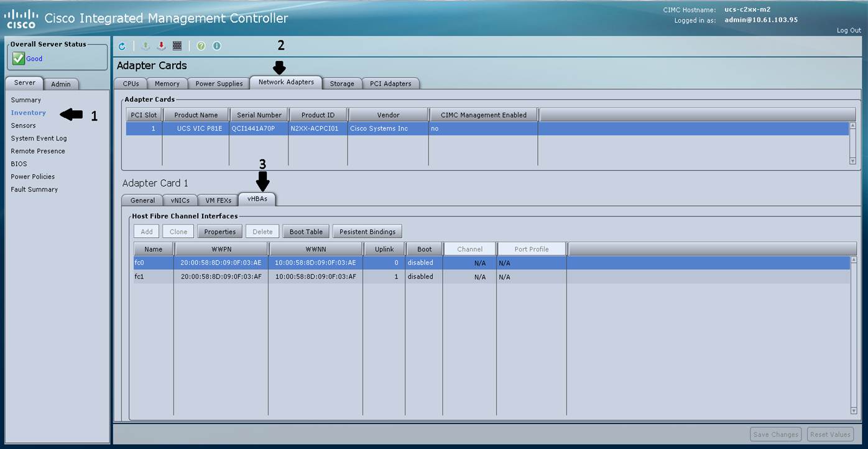
Task: Select the fc0 interface row
Action: point(491,263)
